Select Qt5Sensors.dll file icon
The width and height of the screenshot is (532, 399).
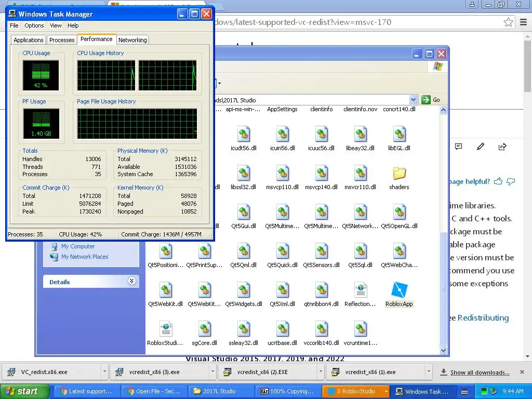tap(321, 251)
